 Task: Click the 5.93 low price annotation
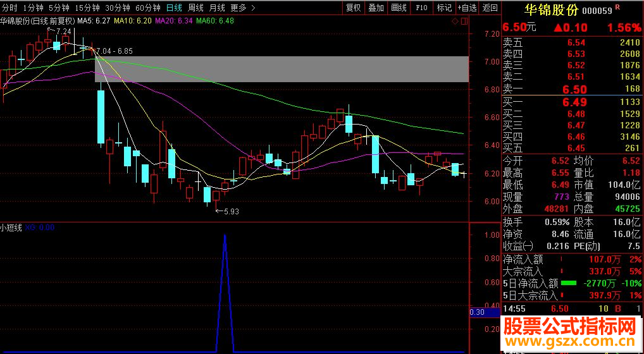click(231, 212)
